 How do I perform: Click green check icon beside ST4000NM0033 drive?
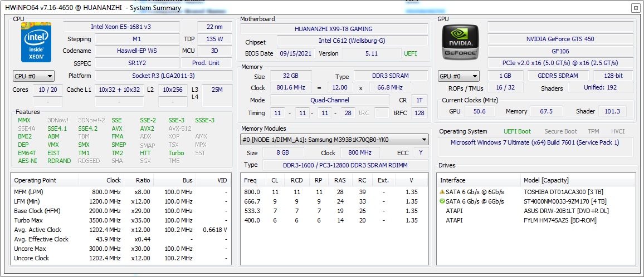tap(442, 201)
